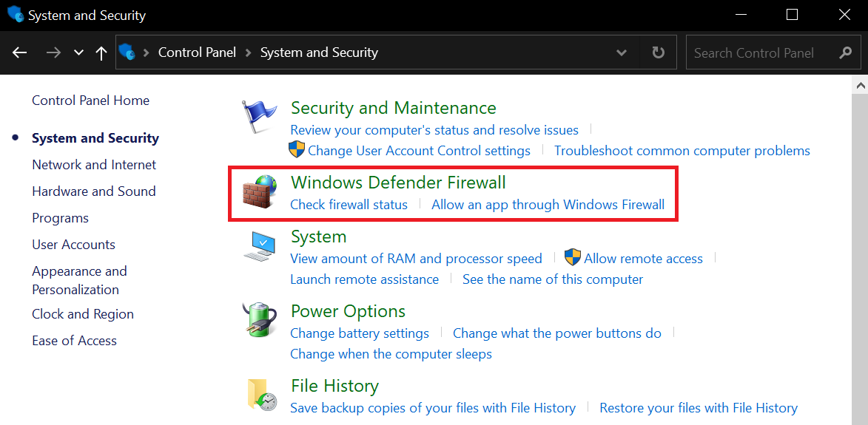This screenshot has height=425, width=868.
Task: Click the System computer monitor icon
Action: coord(259,246)
